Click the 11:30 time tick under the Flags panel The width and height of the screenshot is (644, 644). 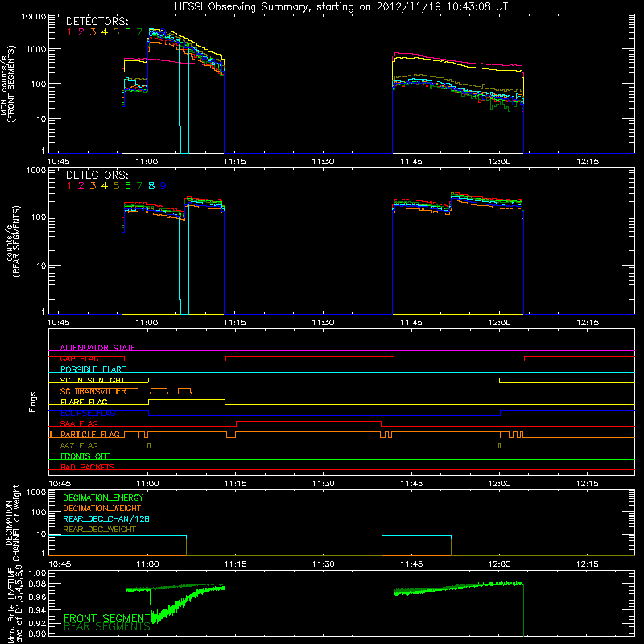point(324,484)
